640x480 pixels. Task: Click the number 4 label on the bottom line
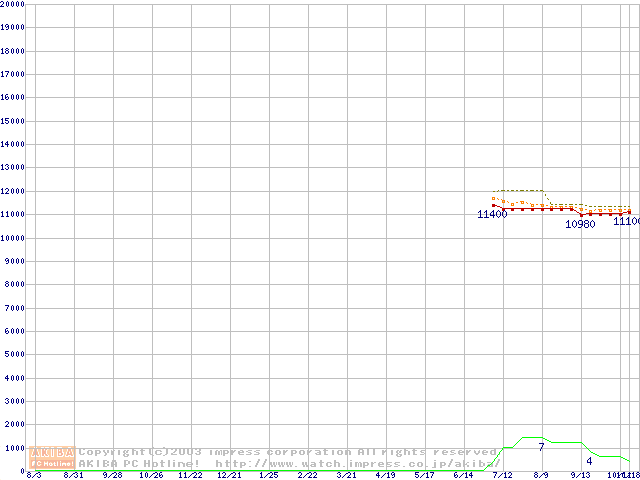[x=589, y=461]
